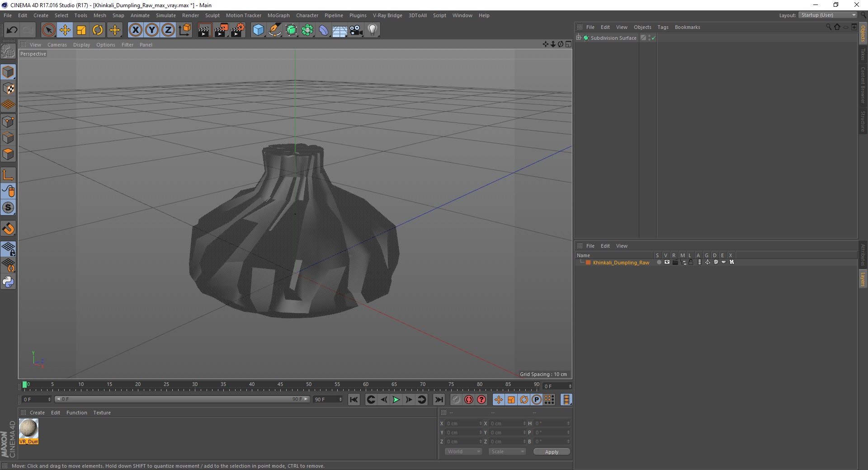Enable Axis tool in left palette
Image resolution: width=868 pixels, height=470 pixels.
pyautogui.click(x=8, y=175)
